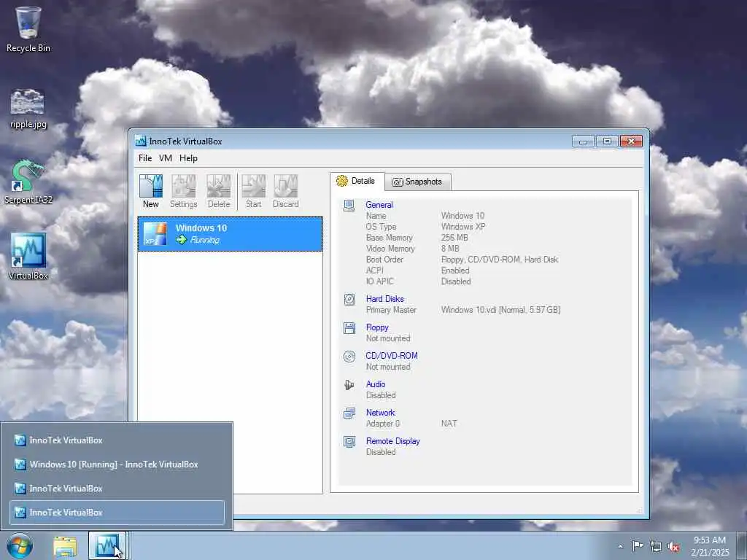Choose first InnoTek VirtualBox jump entry
Image resolution: width=747 pixels, height=560 pixels.
tap(117, 440)
